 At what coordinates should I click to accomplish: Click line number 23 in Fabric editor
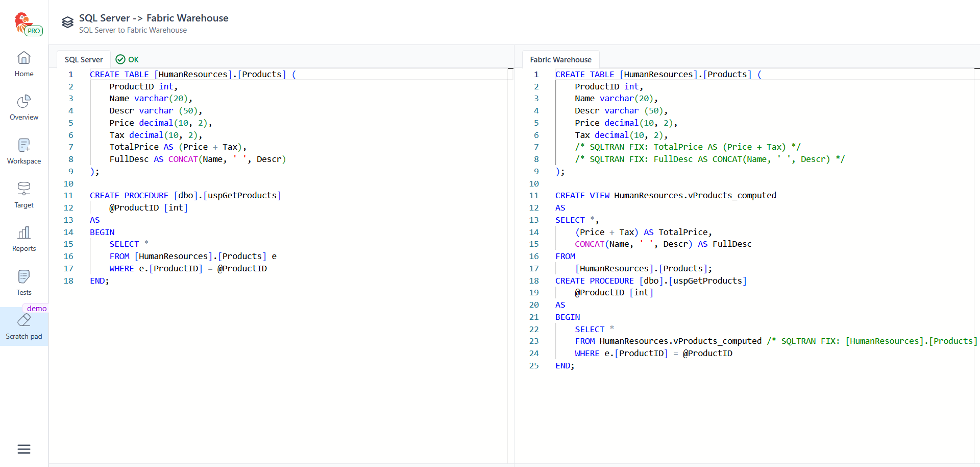point(534,341)
